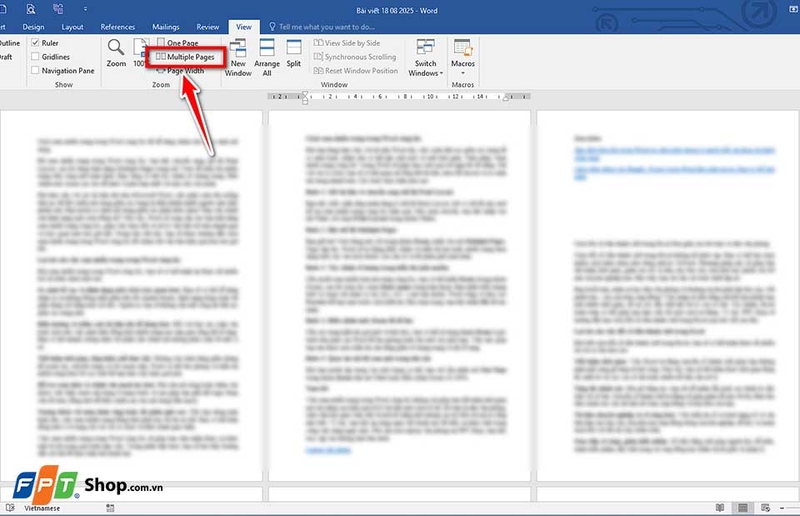Screen dimensions: 800x516
Task: Open the Mailings tab
Action: point(165,27)
